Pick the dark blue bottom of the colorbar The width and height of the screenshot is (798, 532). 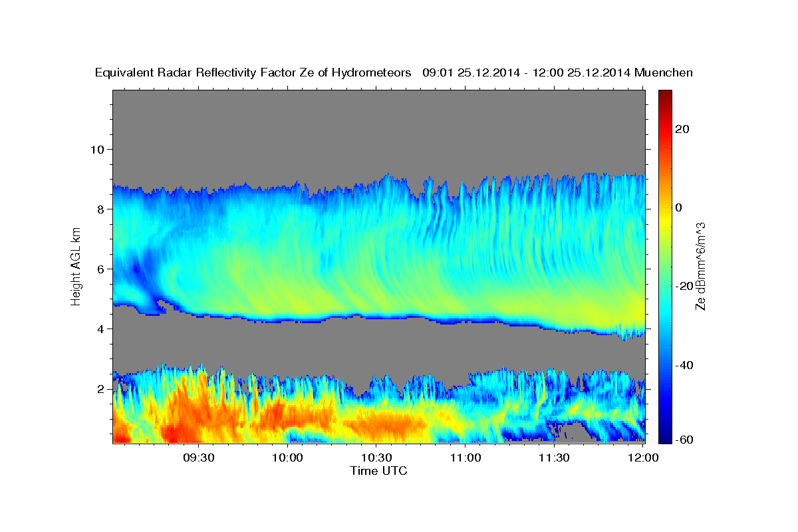665,438
